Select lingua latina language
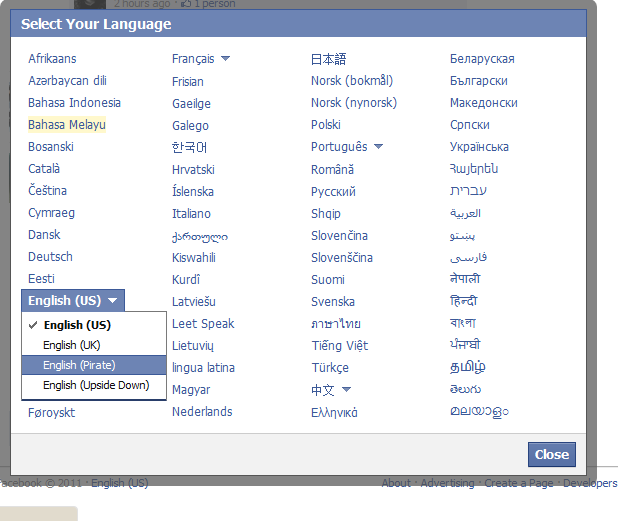This screenshot has height=521, width=618. (203, 368)
